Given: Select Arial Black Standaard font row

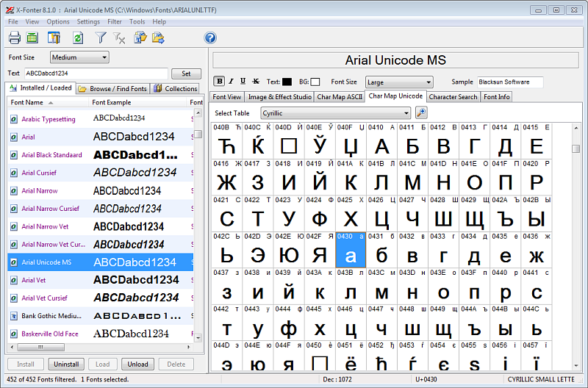Looking at the screenshot, I should click(101, 155).
